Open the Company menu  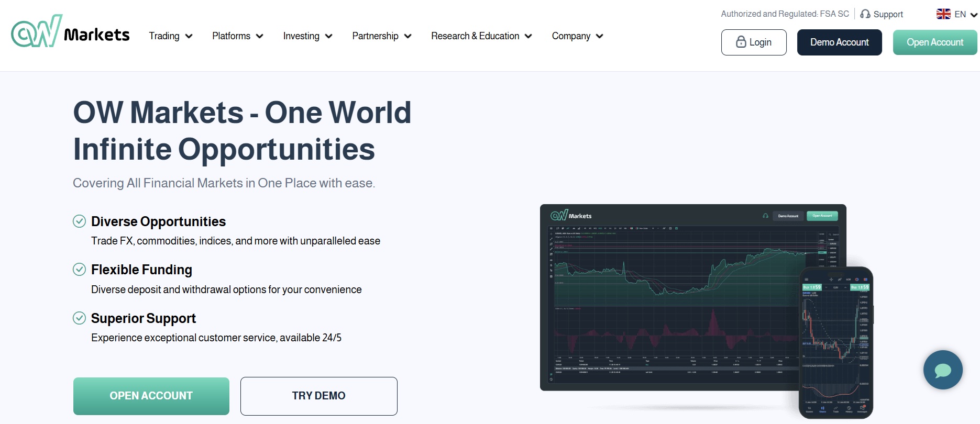click(578, 36)
